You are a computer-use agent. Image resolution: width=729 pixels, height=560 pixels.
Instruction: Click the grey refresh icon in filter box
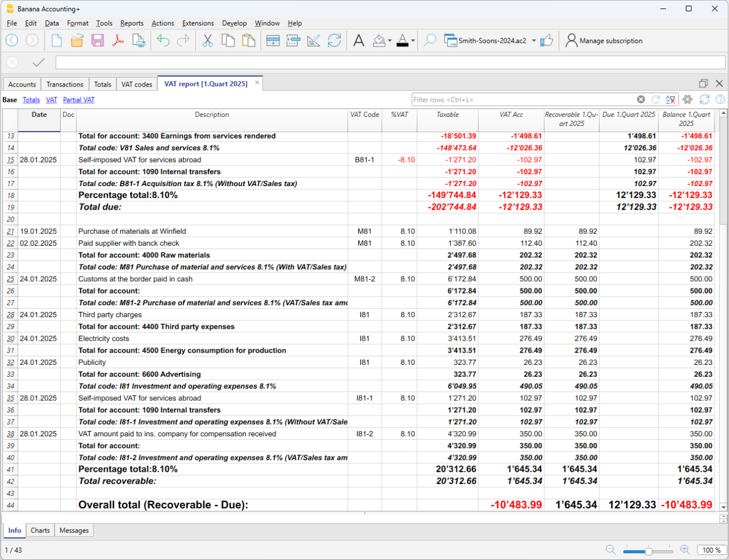[x=655, y=100]
